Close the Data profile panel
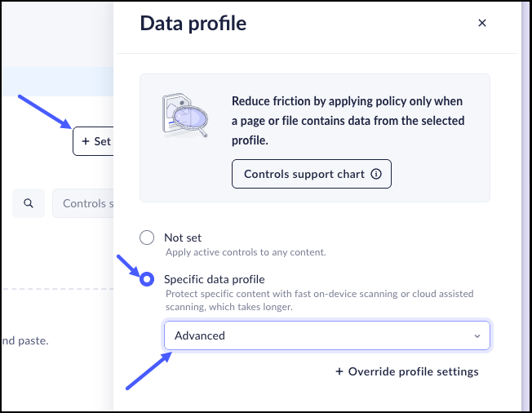Image resolution: width=532 pixels, height=413 pixels. (482, 23)
